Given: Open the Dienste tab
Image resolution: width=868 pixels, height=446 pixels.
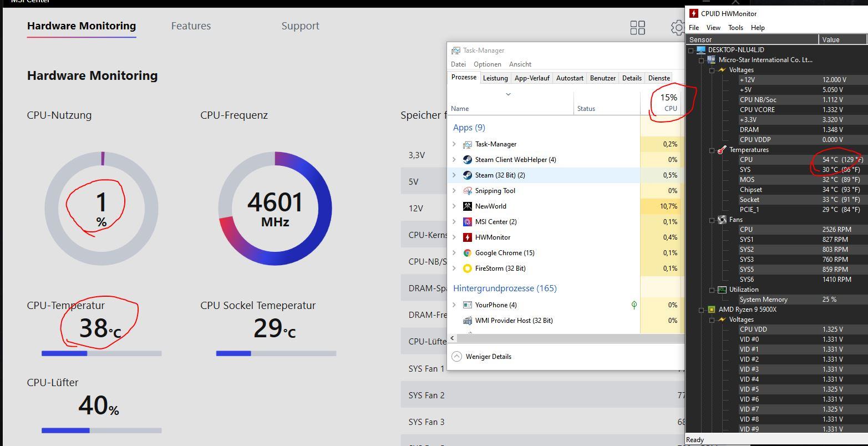Looking at the screenshot, I should point(659,78).
